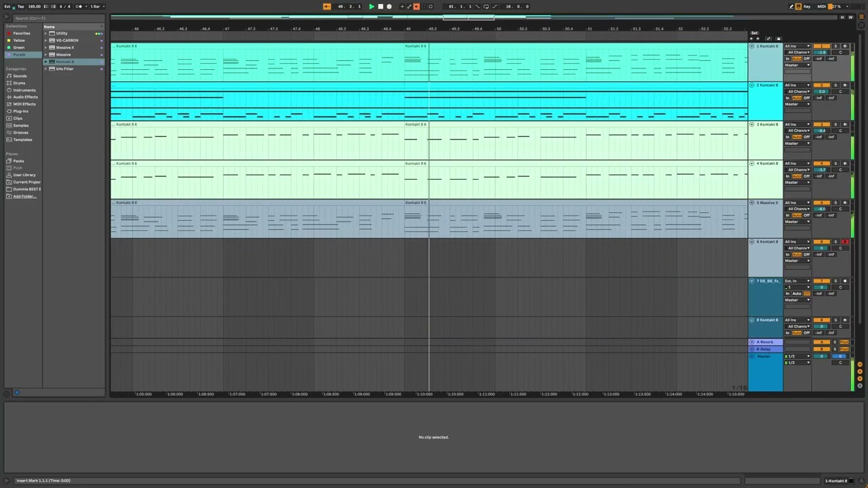Viewport: 868px width, 488px height.
Task: Open Current Project folder
Action: [x=26, y=182]
